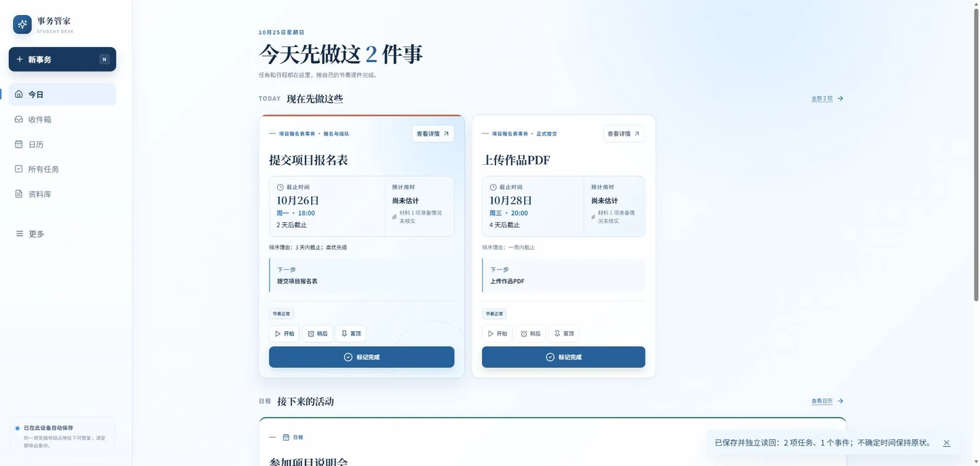Create a new item with 新事务 button
The height and width of the screenshot is (466, 980).
tap(63, 59)
